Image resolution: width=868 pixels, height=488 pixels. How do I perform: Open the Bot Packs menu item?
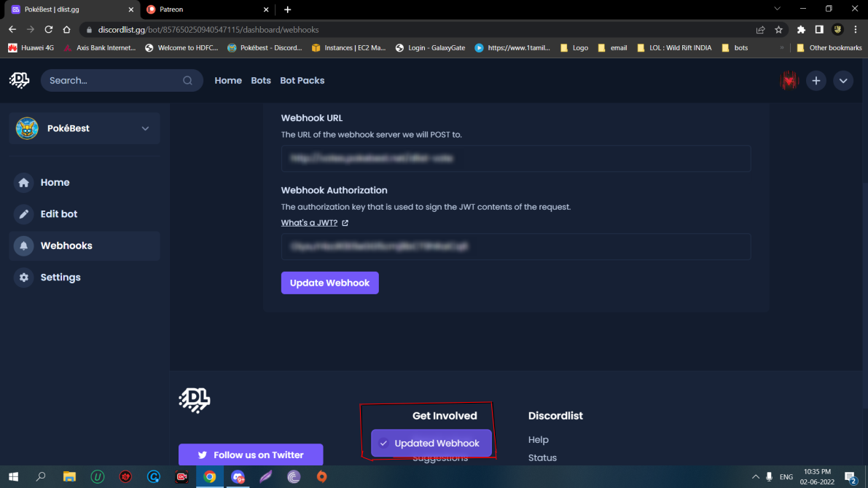(302, 80)
